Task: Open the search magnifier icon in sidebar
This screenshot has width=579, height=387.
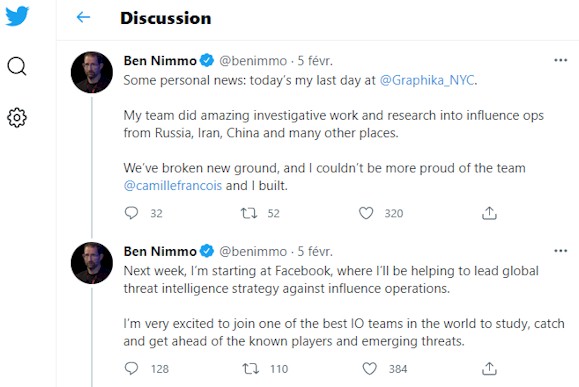Action: tap(17, 66)
